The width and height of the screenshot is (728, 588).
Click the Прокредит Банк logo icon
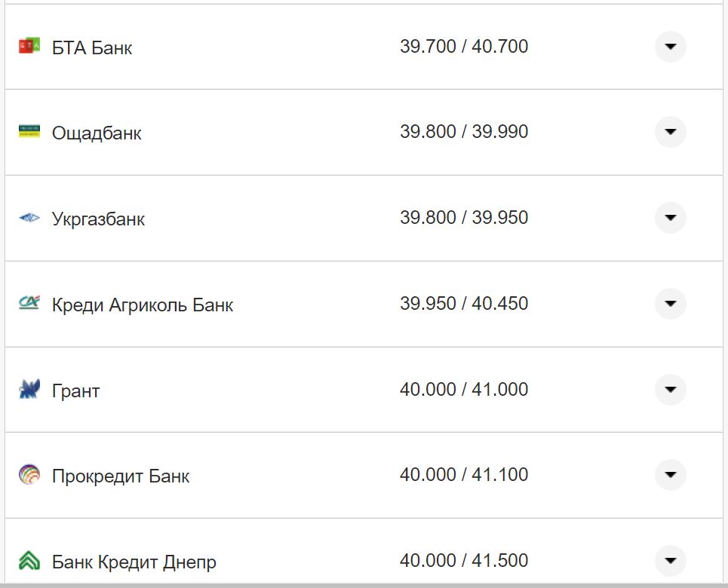(x=29, y=475)
